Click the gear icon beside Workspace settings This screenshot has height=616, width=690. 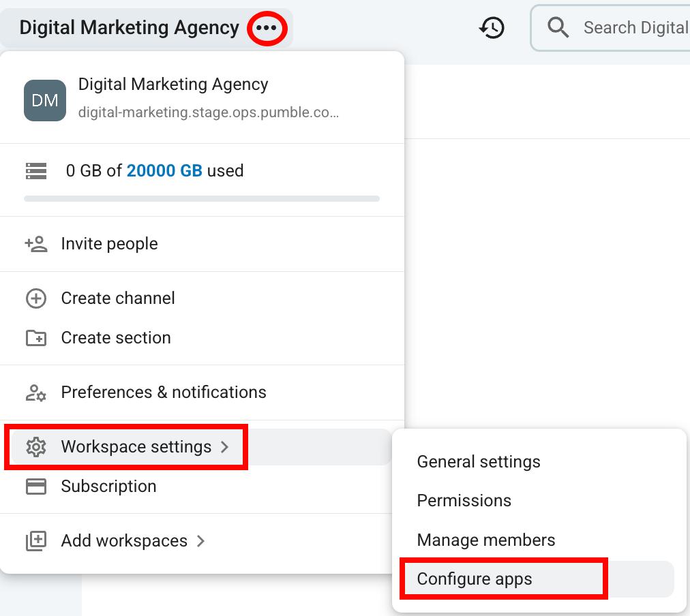[36, 447]
